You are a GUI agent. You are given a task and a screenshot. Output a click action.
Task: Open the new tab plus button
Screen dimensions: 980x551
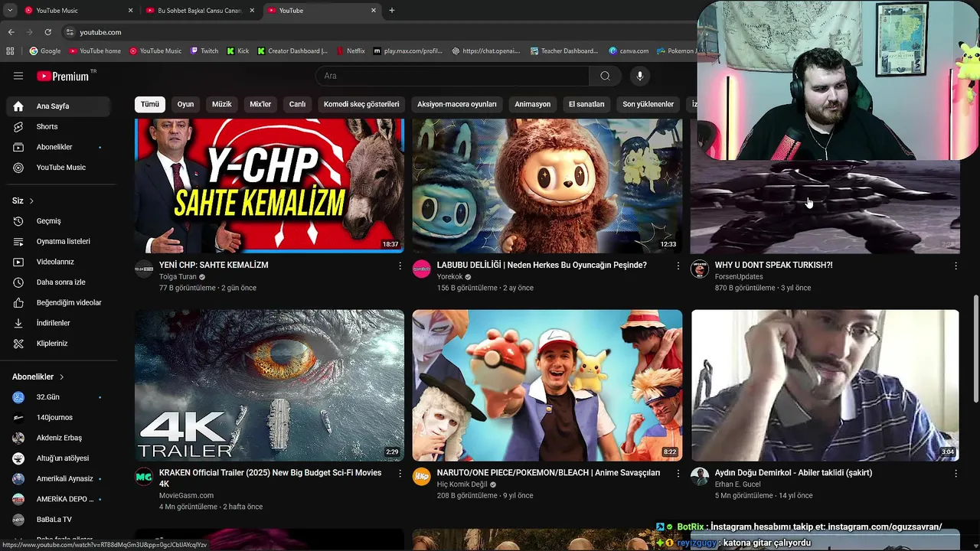point(392,11)
